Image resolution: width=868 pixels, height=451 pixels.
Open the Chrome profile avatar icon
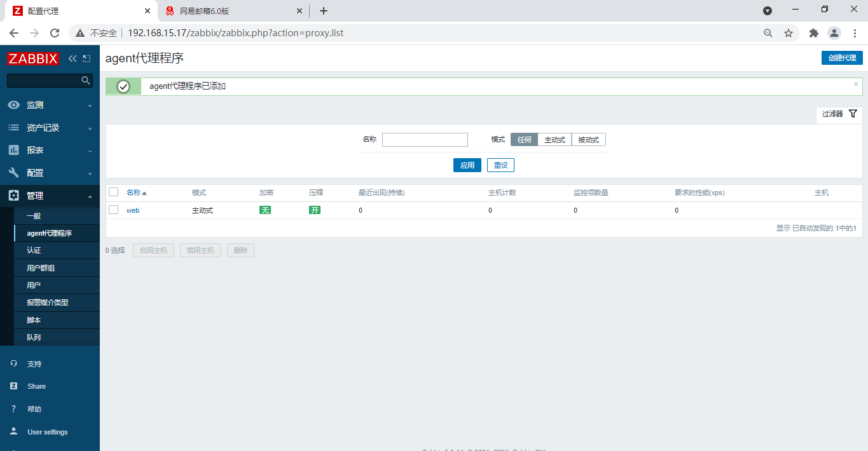pos(834,33)
